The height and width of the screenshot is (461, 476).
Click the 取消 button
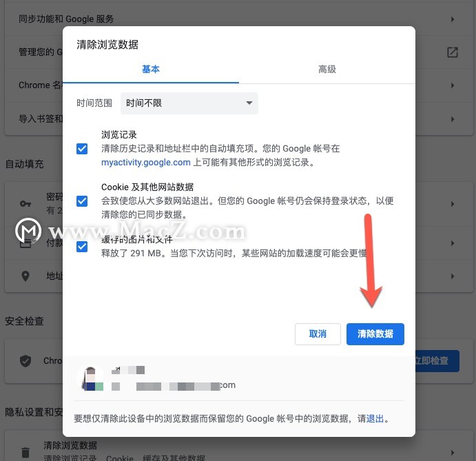click(318, 334)
